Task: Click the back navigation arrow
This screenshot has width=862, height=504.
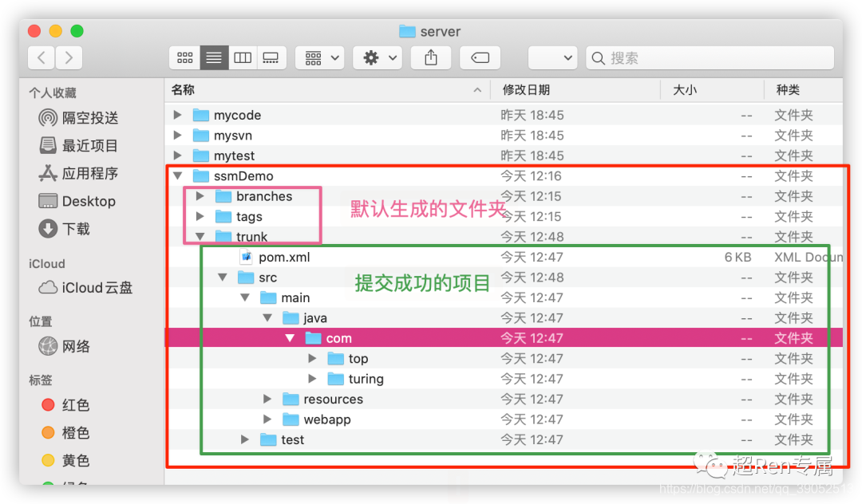Action: click(x=40, y=57)
